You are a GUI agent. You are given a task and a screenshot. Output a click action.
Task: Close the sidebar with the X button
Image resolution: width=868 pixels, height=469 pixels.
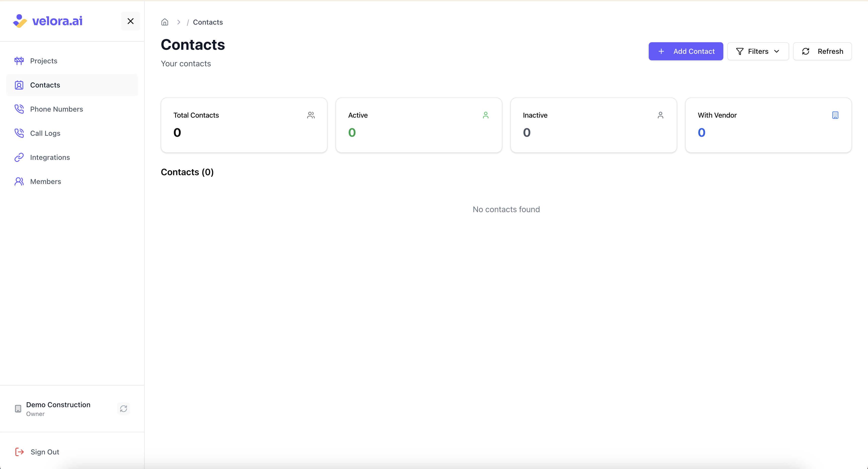(130, 21)
